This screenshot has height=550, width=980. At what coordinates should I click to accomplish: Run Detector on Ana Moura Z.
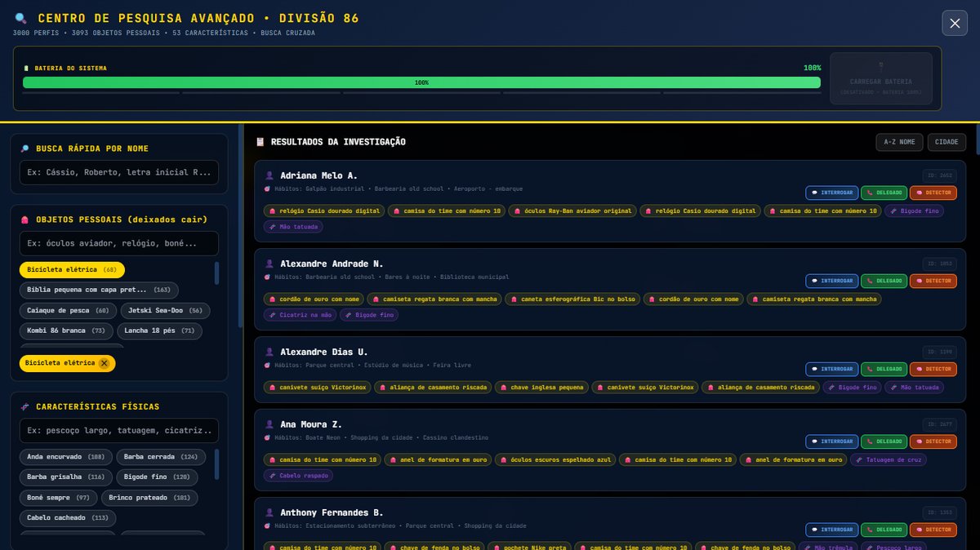933,441
